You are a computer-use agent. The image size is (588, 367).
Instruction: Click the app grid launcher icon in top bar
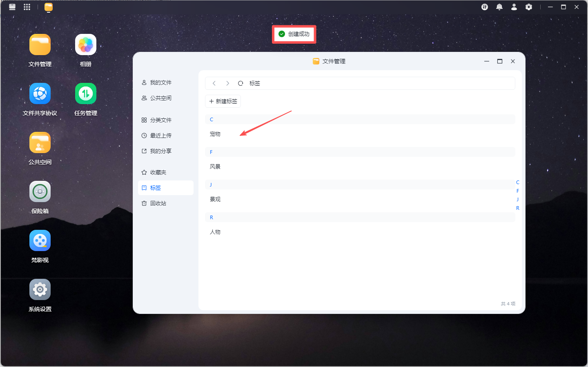(27, 7)
